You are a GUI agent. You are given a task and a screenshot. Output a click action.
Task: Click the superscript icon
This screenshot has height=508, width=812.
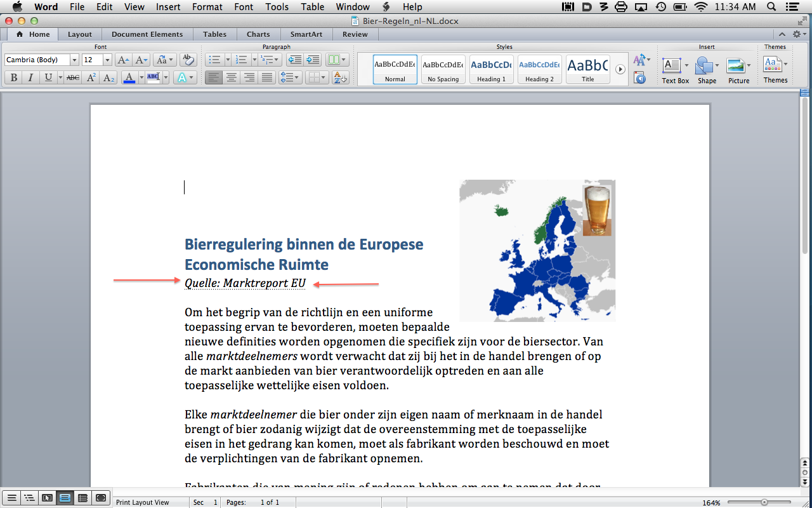pyautogui.click(x=91, y=77)
